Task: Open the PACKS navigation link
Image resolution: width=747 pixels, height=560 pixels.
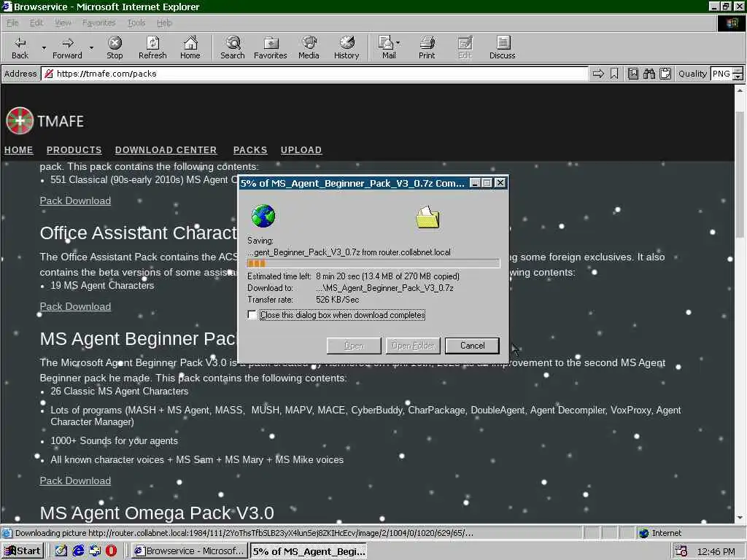Action: (250, 150)
